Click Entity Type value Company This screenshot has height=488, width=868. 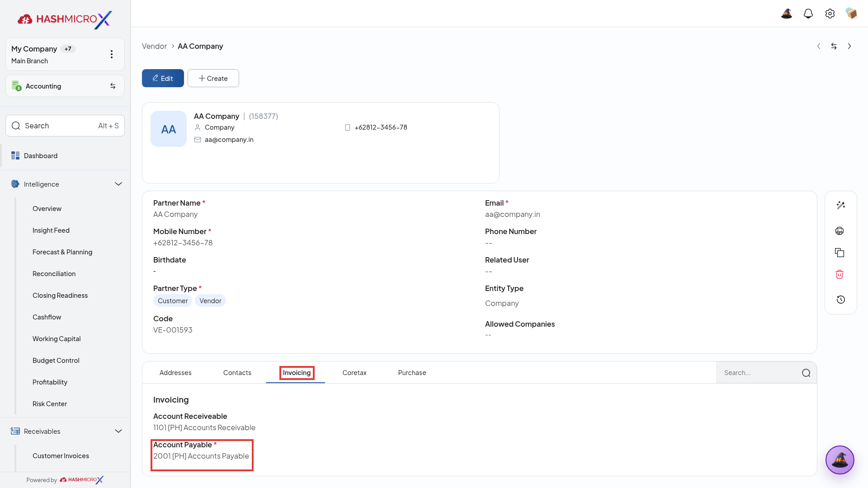(502, 303)
